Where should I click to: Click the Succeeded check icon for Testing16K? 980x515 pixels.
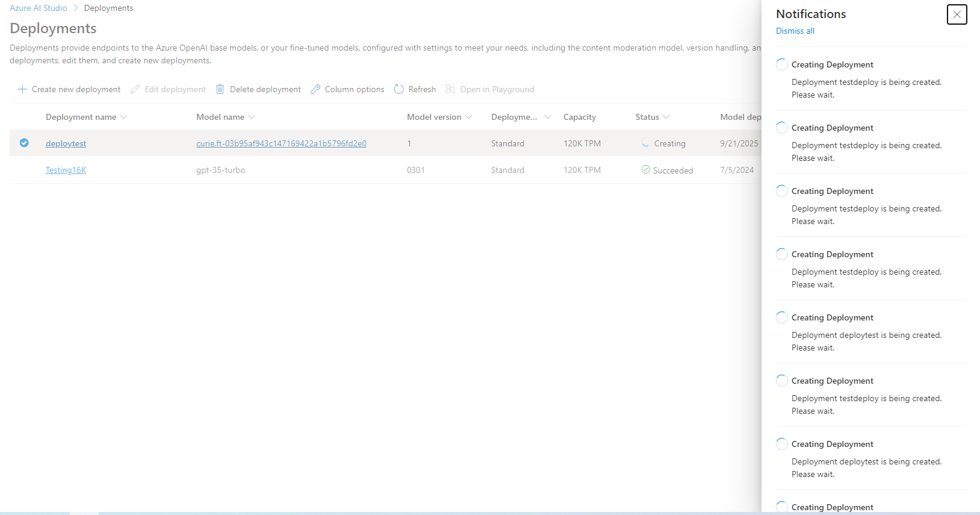click(x=646, y=170)
